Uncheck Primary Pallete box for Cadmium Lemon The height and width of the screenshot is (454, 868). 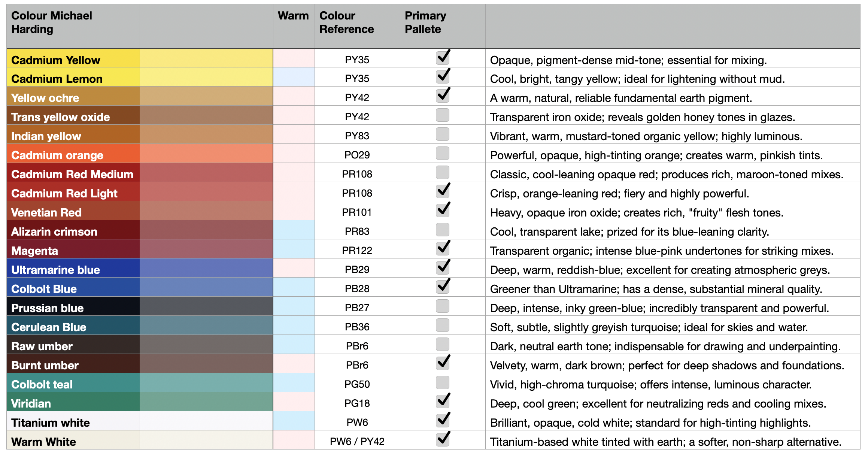[x=443, y=77]
